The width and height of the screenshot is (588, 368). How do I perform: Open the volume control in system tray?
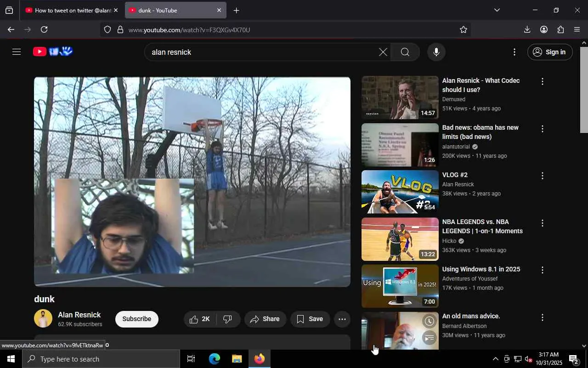point(528,359)
